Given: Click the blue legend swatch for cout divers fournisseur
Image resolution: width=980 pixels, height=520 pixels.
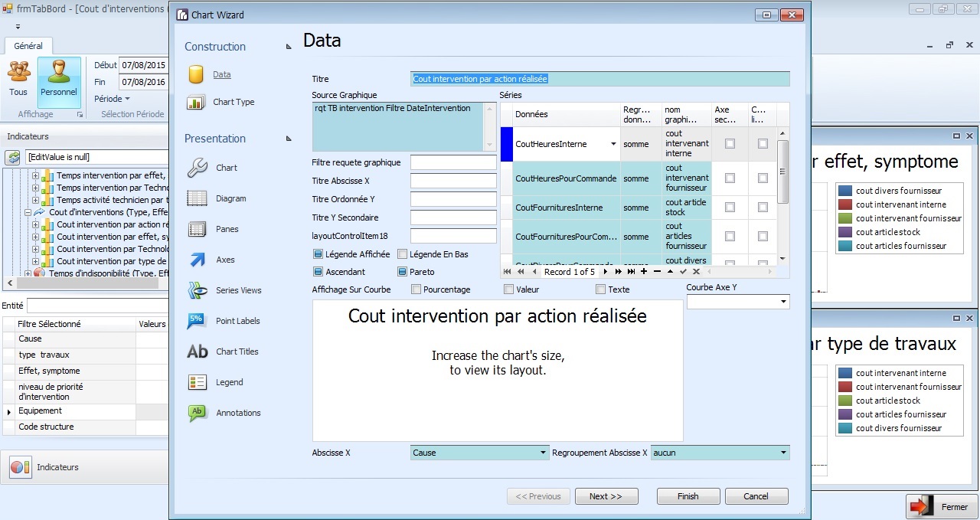Looking at the screenshot, I should click(845, 191).
